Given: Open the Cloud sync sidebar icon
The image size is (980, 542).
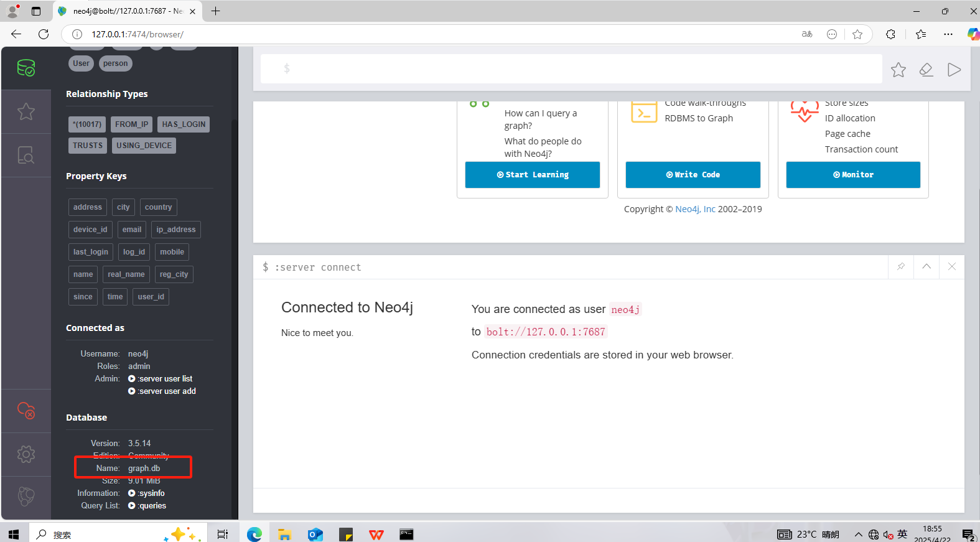Looking at the screenshot, I should pos(26,411).
